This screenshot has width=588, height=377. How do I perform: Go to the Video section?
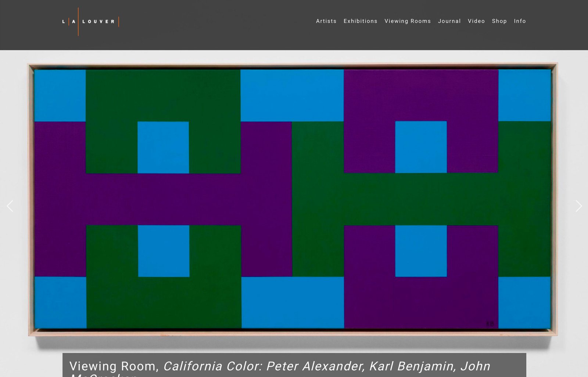click(476, 21)
